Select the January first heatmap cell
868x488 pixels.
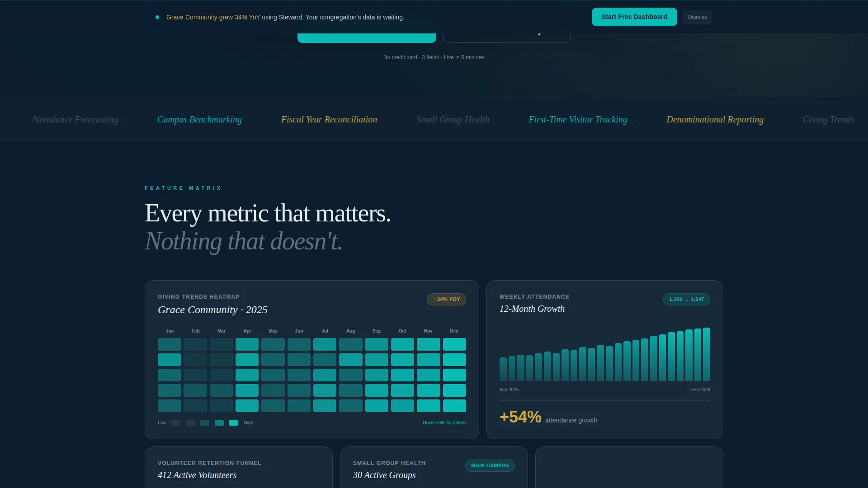point(169,344)
